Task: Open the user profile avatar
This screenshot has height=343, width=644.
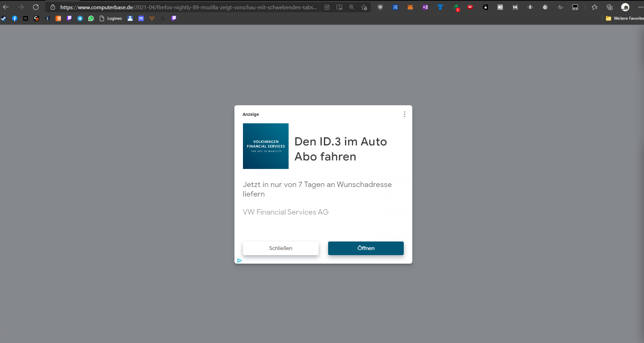Action: [625, 7]
